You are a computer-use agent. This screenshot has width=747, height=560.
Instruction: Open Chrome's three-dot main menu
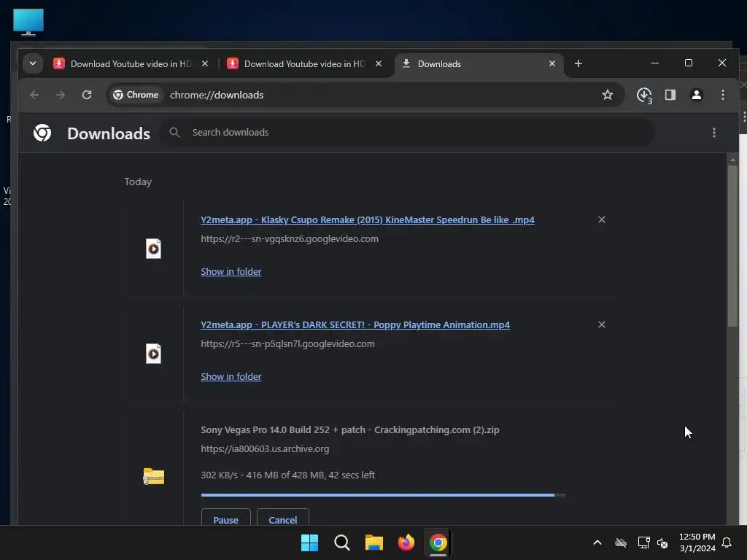723,95
